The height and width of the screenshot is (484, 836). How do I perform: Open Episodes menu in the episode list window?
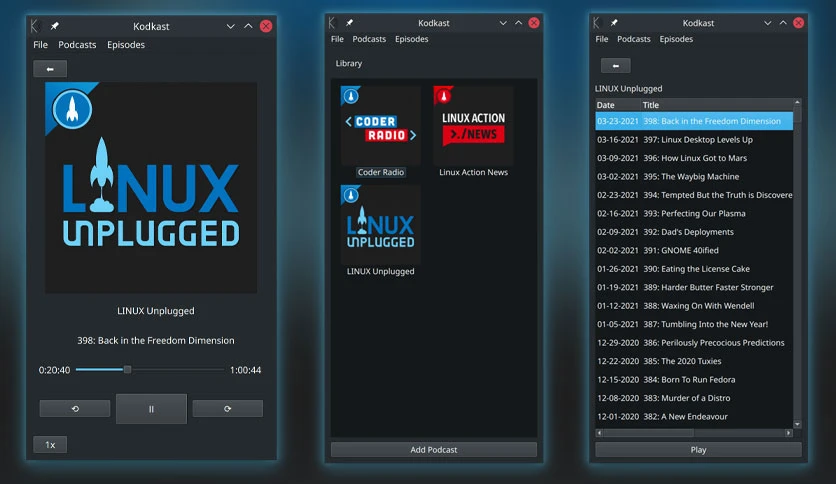tap(676, 39)
